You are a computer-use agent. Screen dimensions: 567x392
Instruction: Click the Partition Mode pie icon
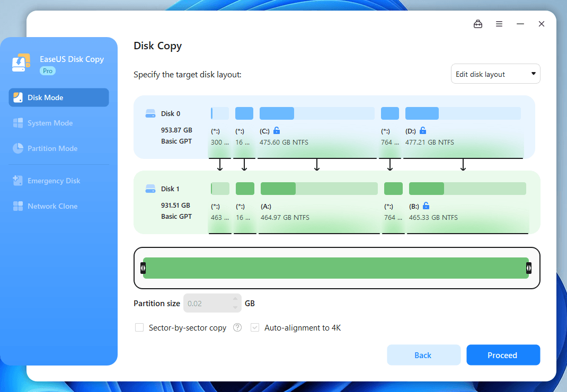(17, 148)
